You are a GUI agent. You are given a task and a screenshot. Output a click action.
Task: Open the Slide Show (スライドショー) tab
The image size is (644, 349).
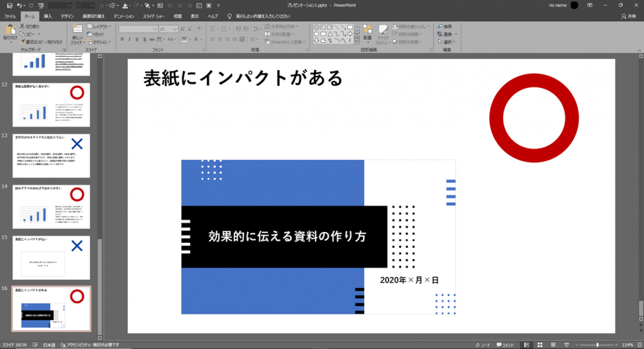pyautogui.click(x=153, y=16)
